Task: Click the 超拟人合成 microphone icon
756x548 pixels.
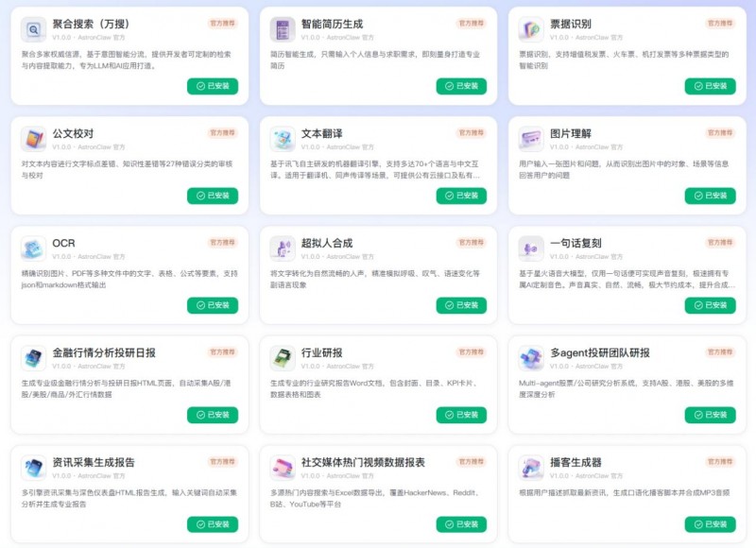Action: point(283,248)
